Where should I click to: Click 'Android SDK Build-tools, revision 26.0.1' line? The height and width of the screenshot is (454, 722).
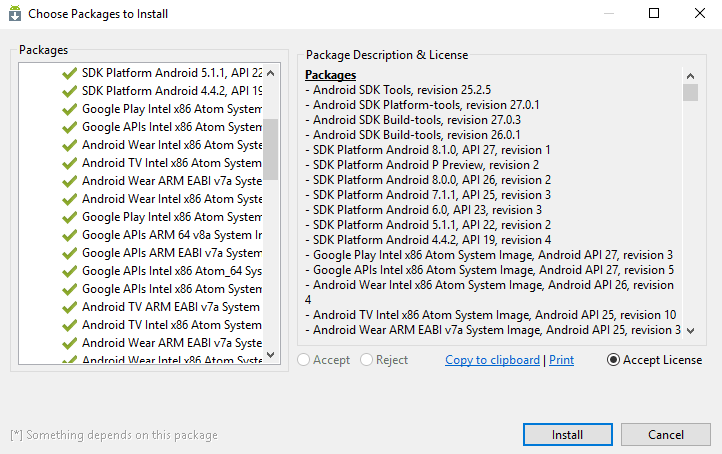pyautogui.click(x=413, y=135)
